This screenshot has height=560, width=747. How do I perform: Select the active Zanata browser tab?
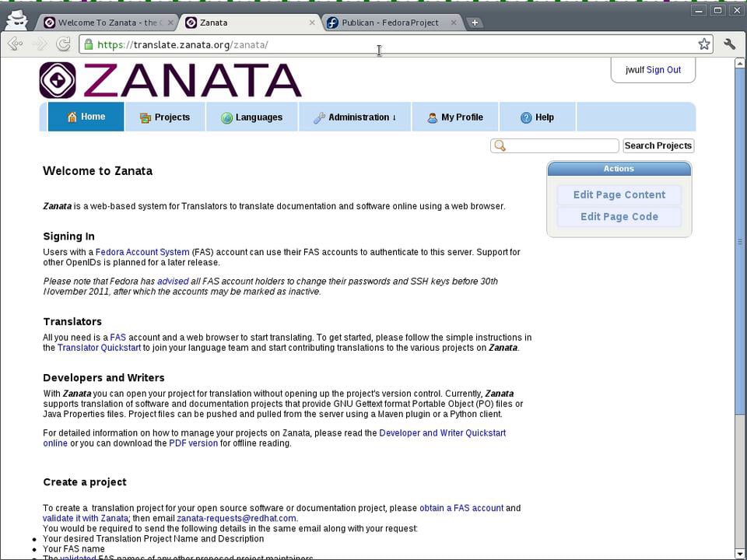point(250,23)
